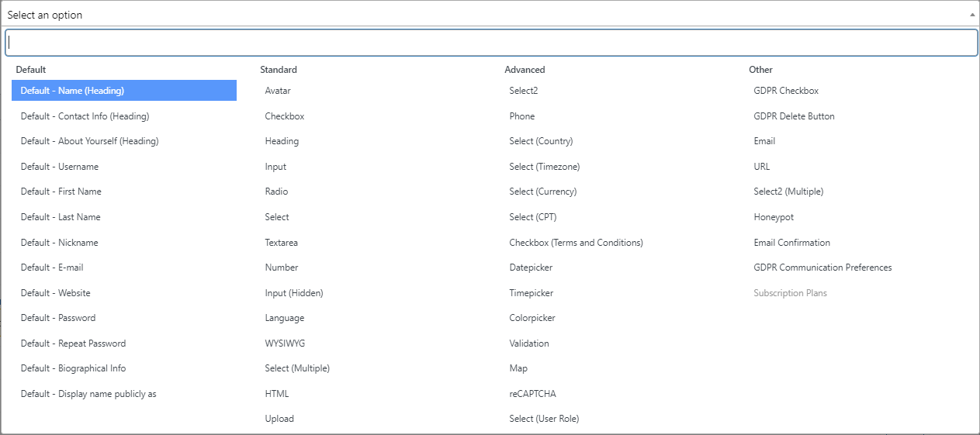Choose the Select2 advanced field

[613, 91]
